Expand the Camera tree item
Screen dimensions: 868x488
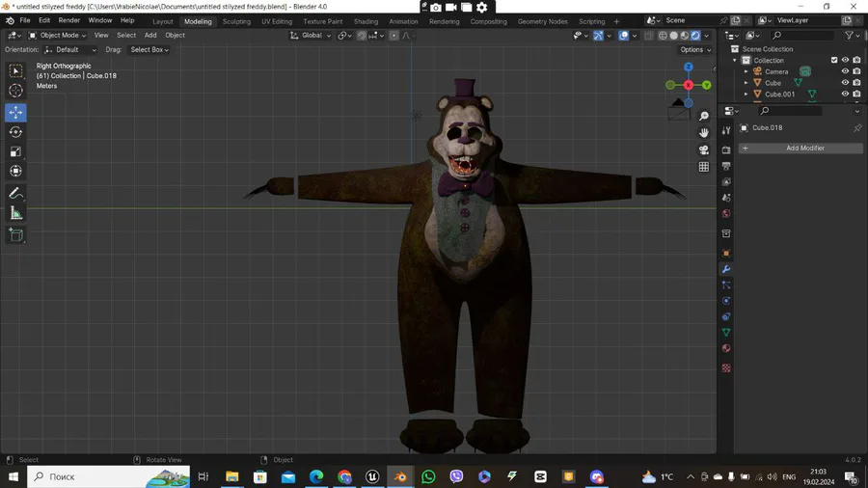tap(746, 71)
